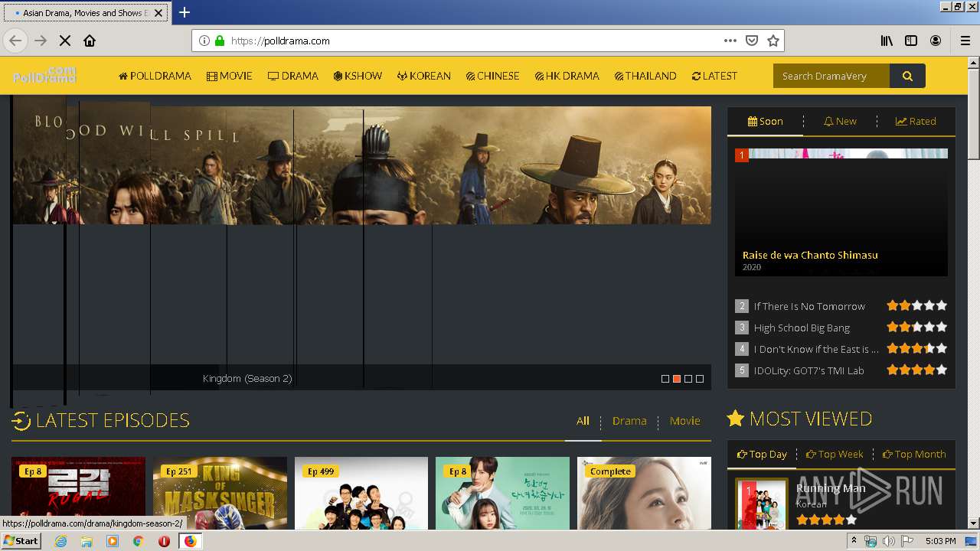The image size is (980, 551).
Task: Open the HK DRAMA menu item
Action: tap(567, 76)
